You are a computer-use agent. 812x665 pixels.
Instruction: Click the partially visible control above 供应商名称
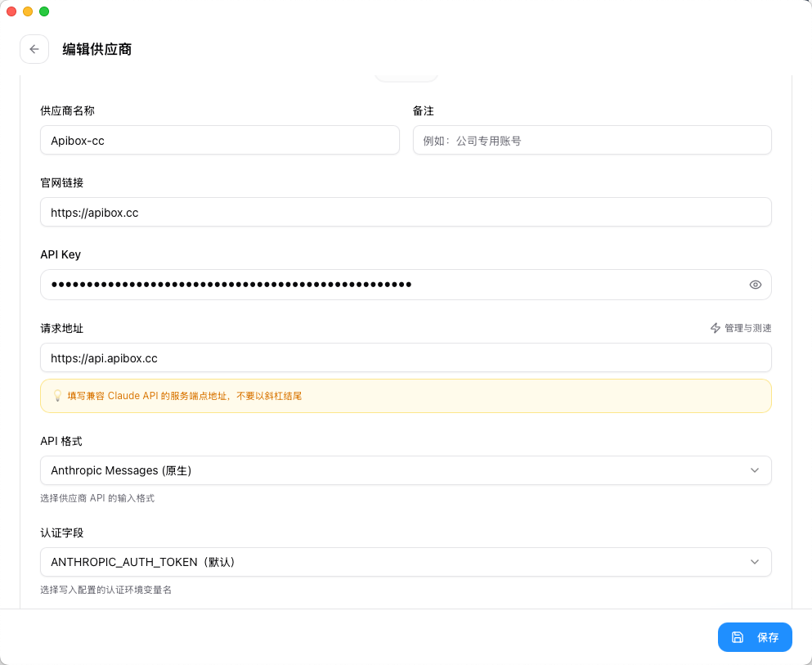[x=406, y=74]
